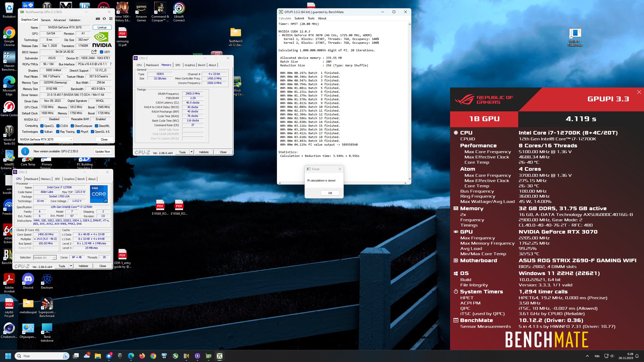The height and width of the screenshot is (362, 644).
Task: Click Validate in CPU-Z Memory window
Action: coord(204,152)
